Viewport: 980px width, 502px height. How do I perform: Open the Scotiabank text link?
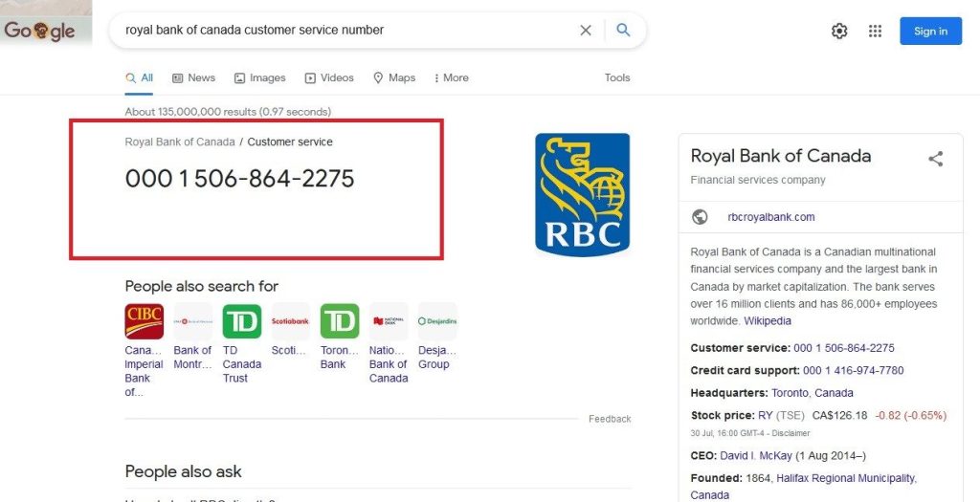point(288,350)
